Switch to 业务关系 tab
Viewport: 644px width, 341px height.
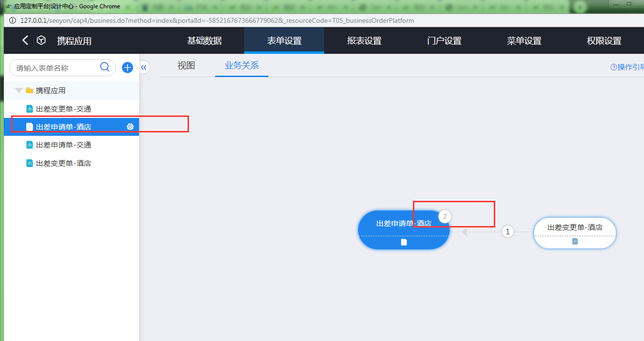pos(242,66)
